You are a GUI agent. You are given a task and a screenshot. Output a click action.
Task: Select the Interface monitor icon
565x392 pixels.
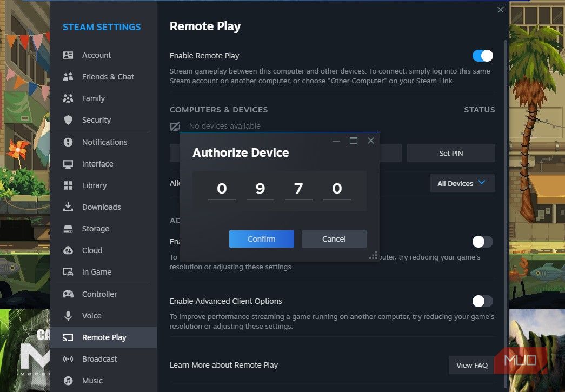point(68,163)
